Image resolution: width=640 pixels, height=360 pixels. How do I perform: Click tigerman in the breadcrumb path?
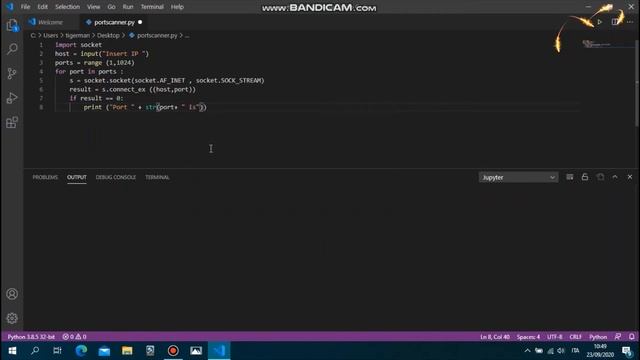pos(78,36)
